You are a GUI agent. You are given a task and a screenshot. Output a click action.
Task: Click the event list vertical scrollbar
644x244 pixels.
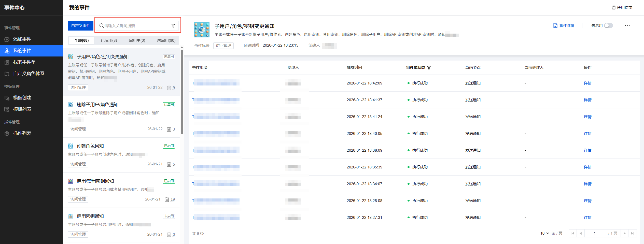pyautogui.click(x=182, y=92)
